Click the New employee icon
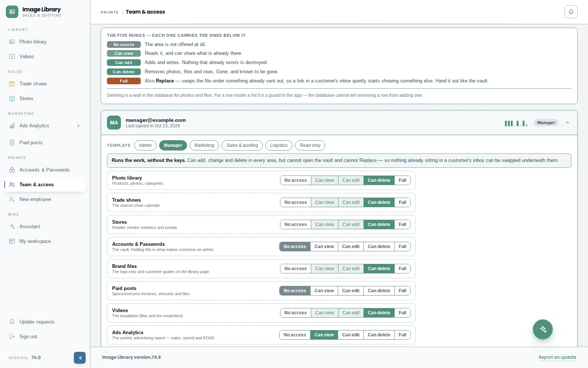Viewport: 588px width, 368px height. pyautogui.click(x=12, y=199)
